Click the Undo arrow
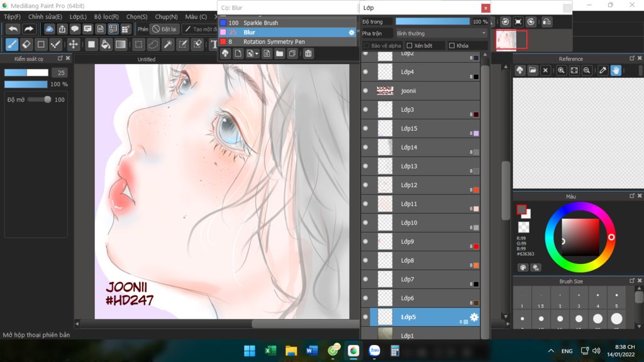Image resolution: width=644 pixels, height=362 pixels. tap(13, 29)
